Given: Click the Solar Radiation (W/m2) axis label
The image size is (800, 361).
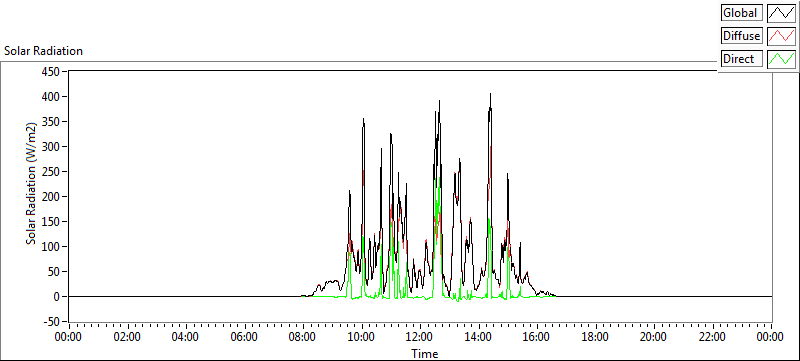Looking at the screenshot, I should pyautogui.click(x=32, y=184).
